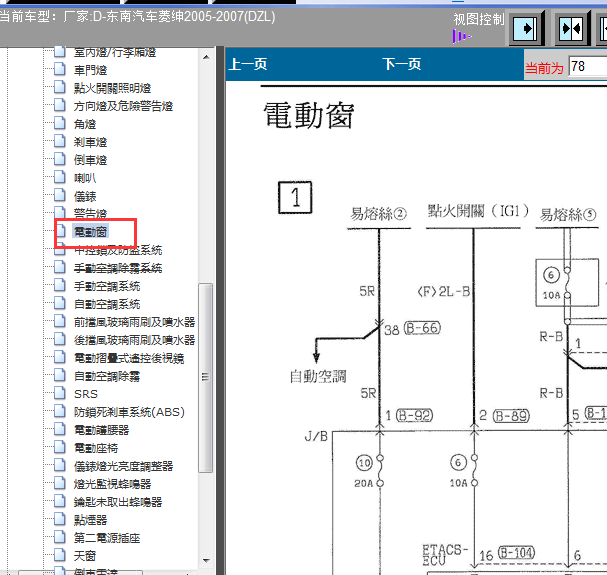Viewport: 607px width, 575px height.
Task: Click the document icon beside 自動空調除霧
Action: [60, 375]
